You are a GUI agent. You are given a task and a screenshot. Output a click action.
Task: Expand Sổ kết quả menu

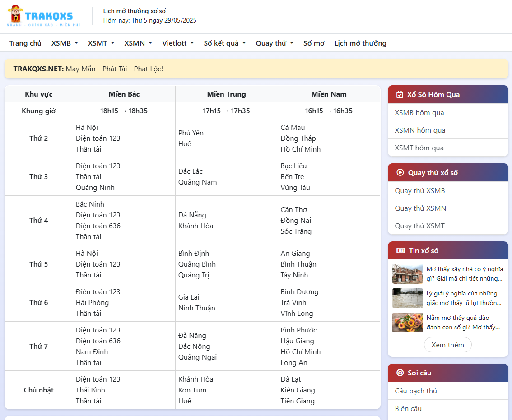(224, 43)
